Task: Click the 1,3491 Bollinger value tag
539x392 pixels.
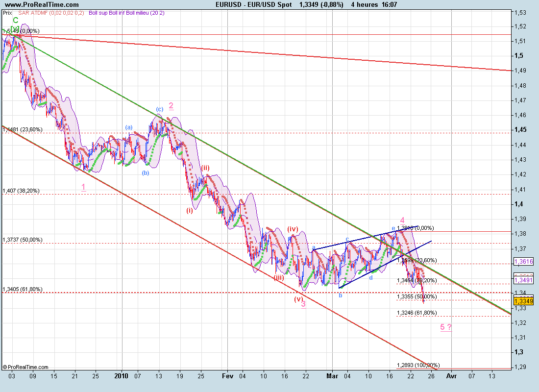Action: [x=523, y=281]
